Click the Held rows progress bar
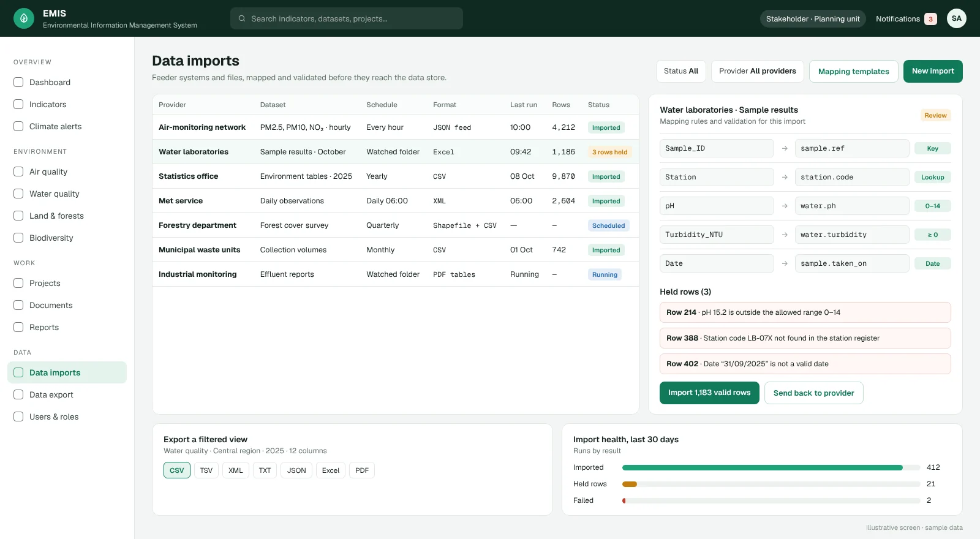980x539 pixels. 771,484
